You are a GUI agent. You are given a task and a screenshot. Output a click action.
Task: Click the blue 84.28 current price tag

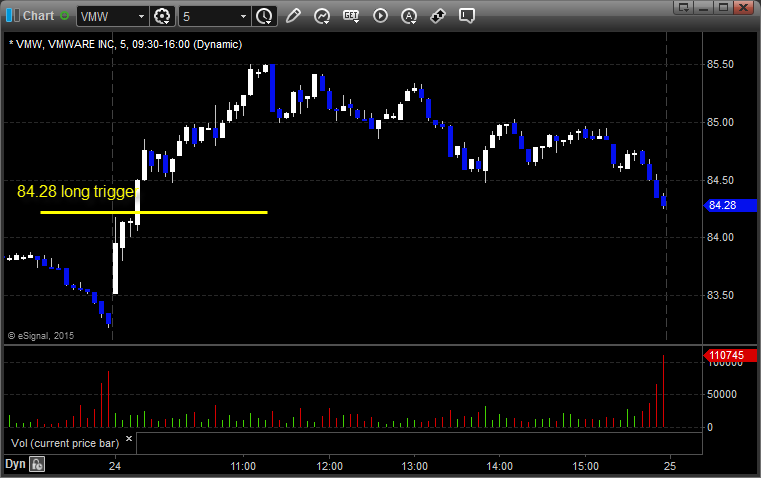click(x=730, y=205)
